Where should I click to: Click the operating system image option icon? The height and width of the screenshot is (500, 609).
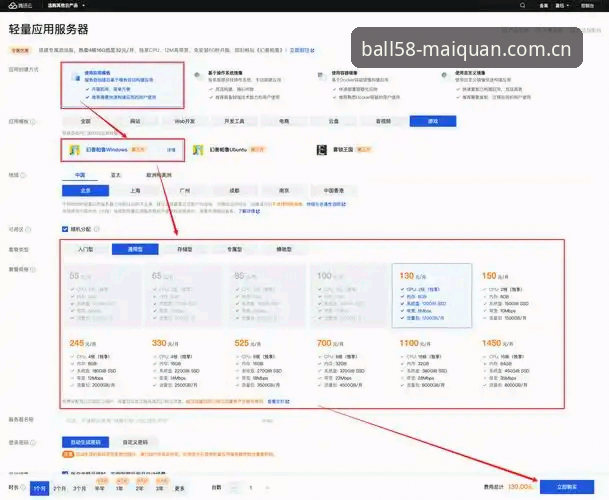coord(198,76)
